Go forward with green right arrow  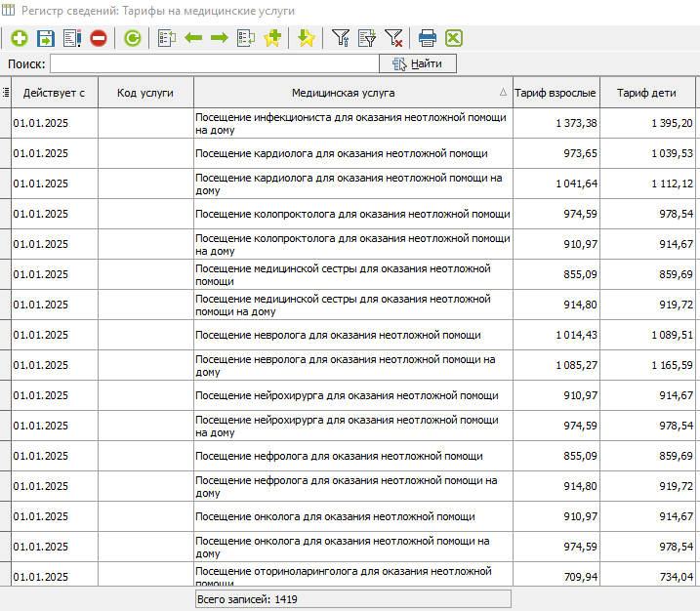tap(219, 38)
